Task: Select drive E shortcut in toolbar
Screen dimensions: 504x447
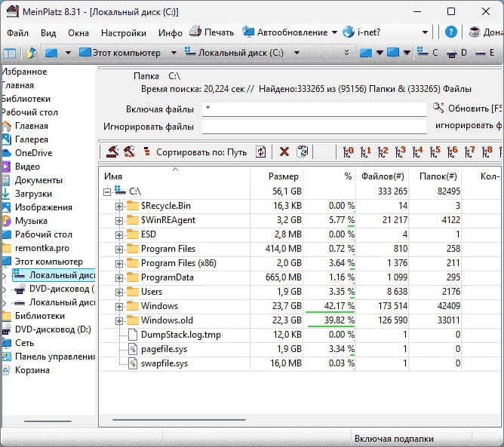Action: click(x=485, y=52)
